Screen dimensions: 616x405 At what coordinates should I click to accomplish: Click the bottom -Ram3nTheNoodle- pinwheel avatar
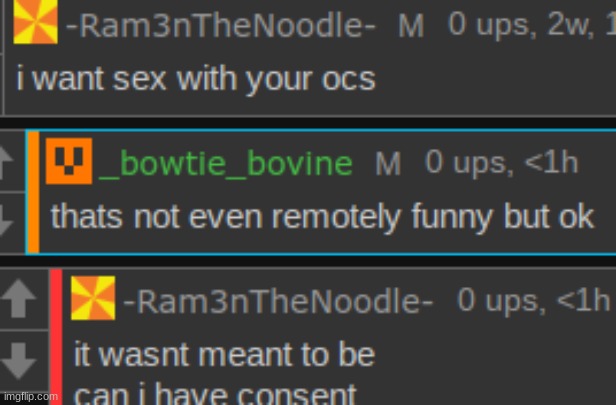click(x=93, y=298)
